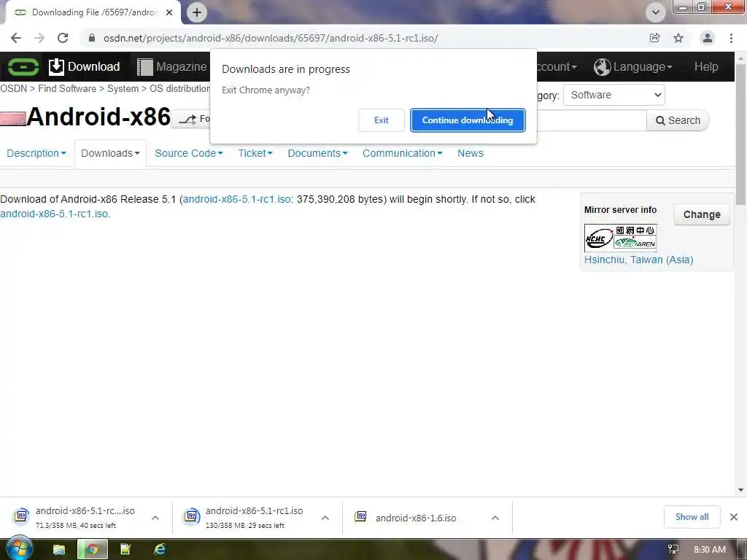Click the Exit button in the dialog
Viewport: 747px width, 560px height.
381,120
